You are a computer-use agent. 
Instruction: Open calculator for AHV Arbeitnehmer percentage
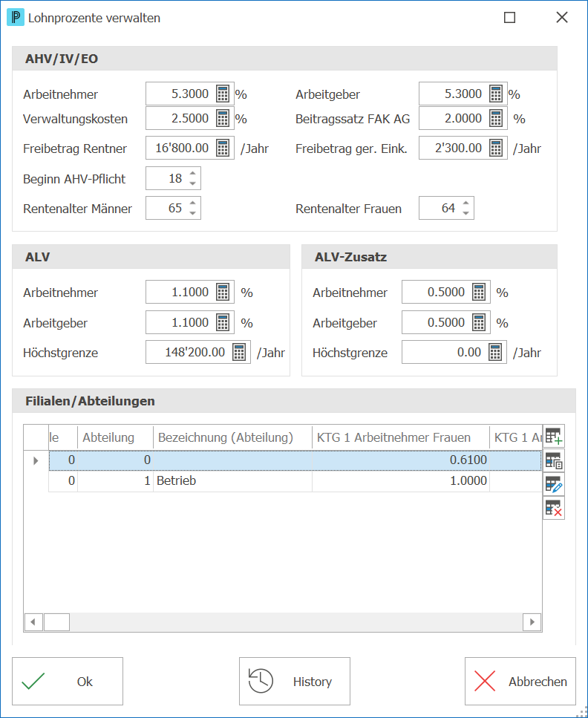click(x=223, y=94)
